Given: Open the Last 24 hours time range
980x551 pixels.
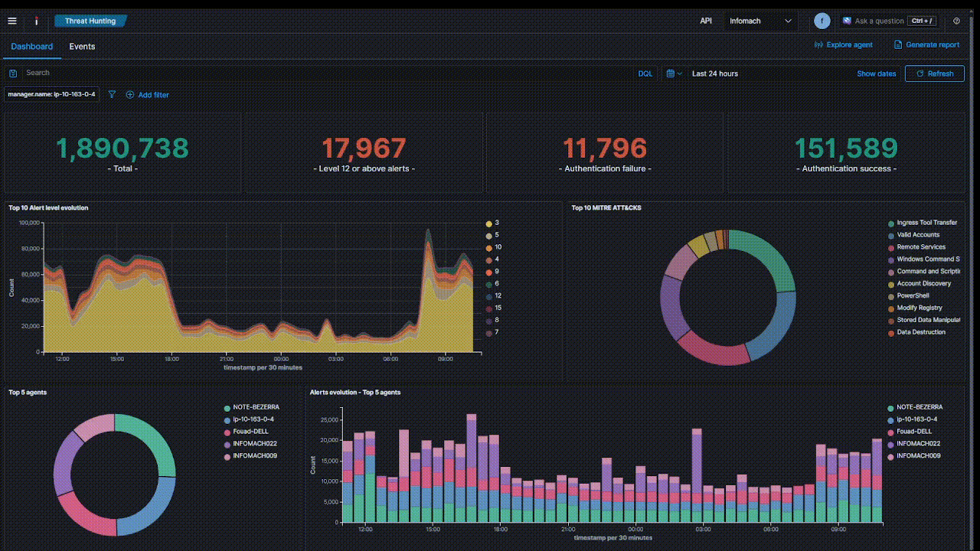Looking at the screenshot, I should click(x=715, y=73).
